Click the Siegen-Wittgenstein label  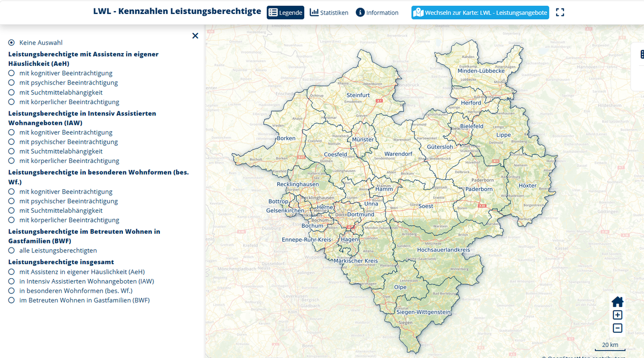point(423,312)
